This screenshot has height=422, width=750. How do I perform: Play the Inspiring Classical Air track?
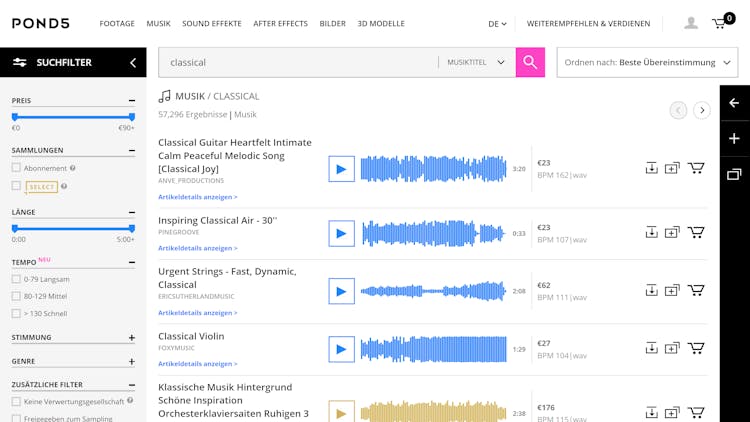pos(341,233)
